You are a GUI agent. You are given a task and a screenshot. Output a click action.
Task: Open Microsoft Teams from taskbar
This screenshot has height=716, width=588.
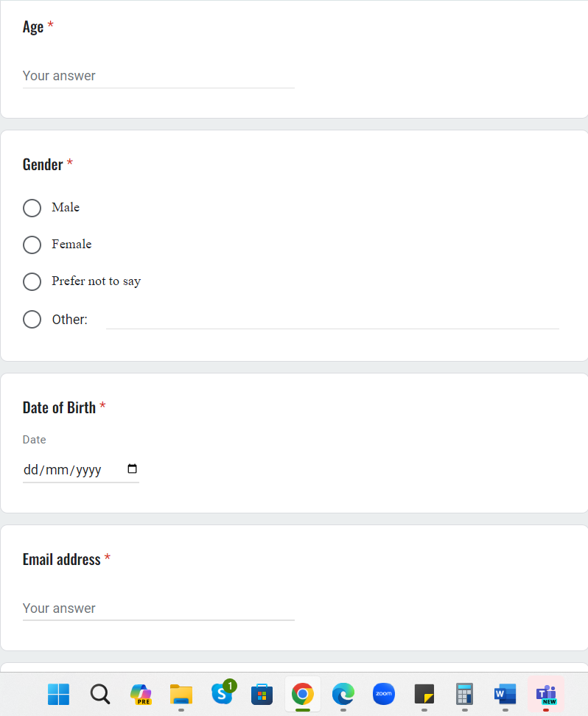pyautogui.click(x=546, y=694)
